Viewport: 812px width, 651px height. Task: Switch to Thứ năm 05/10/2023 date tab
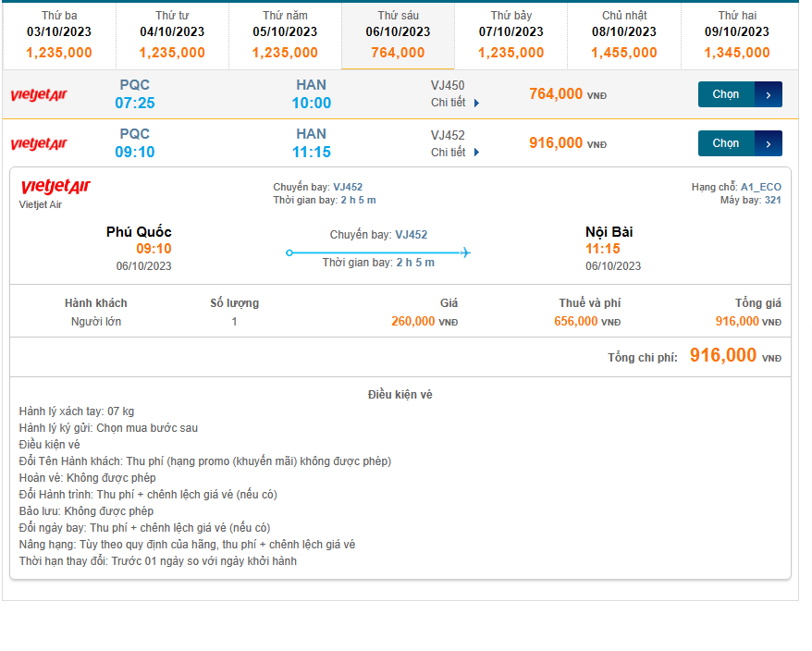(285, 35)
